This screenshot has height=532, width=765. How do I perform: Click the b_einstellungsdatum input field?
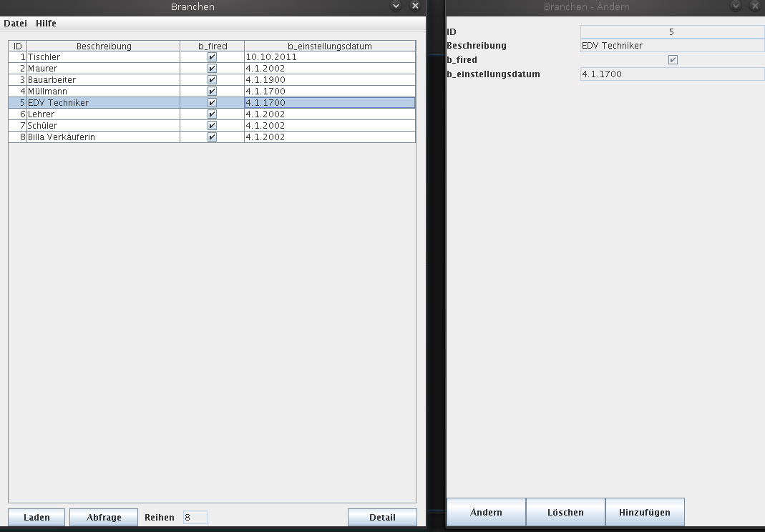pyautogui.click(x=671, y=74)
